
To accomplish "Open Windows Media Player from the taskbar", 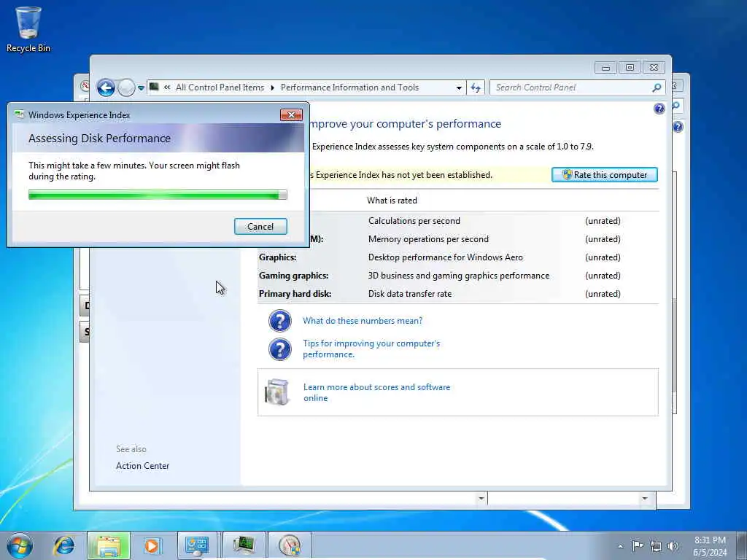I will (152, 545).
